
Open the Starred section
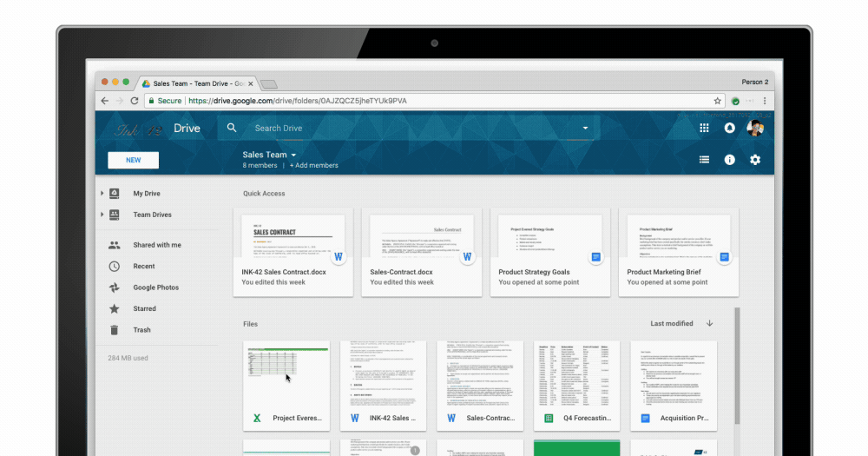144,308
